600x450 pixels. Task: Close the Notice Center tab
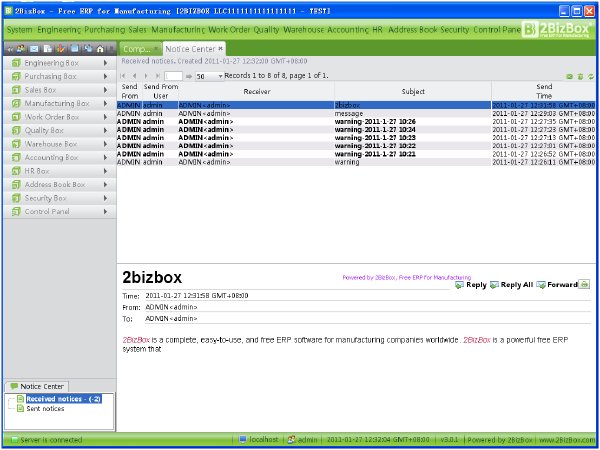(220, 49)
